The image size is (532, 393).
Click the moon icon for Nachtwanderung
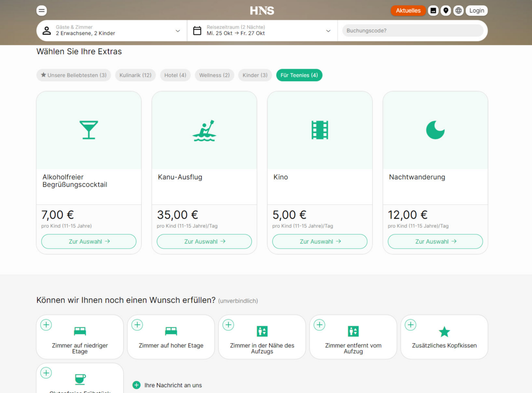[x=435, y=130]
